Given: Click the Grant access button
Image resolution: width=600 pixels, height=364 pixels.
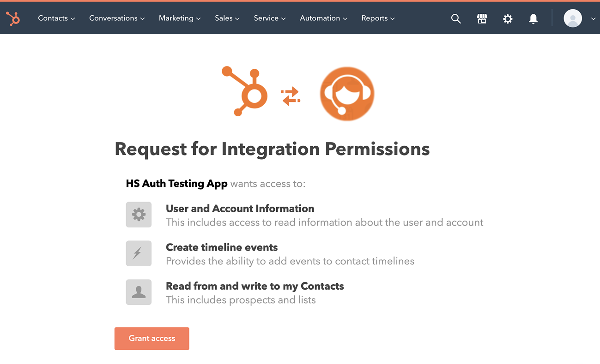Looking at the screenshot, I should pyautogui.click(x=152, y=339).
